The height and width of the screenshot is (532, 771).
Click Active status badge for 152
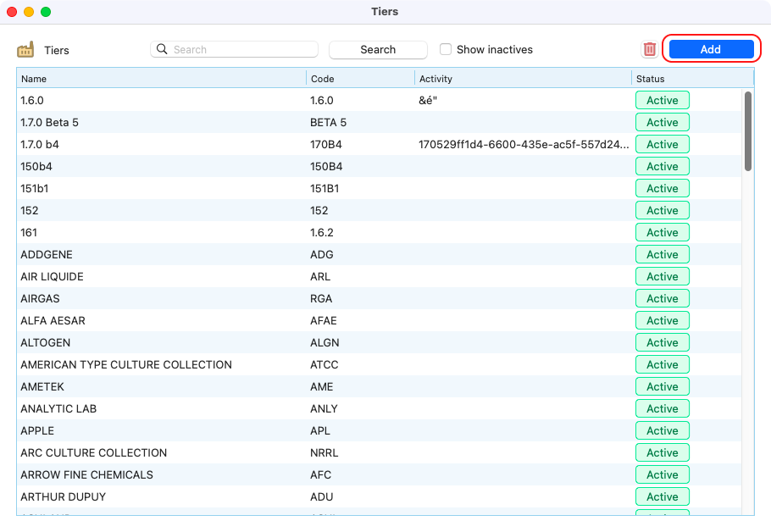click(663, 211)
